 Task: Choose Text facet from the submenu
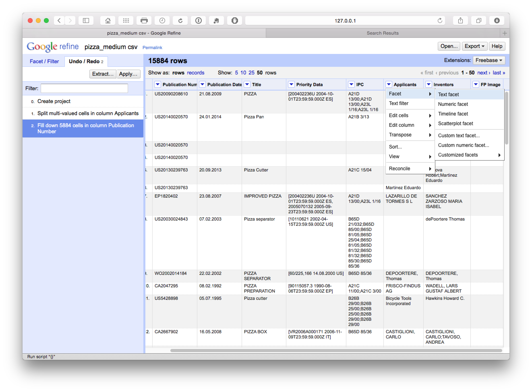[x=448, y=94]
